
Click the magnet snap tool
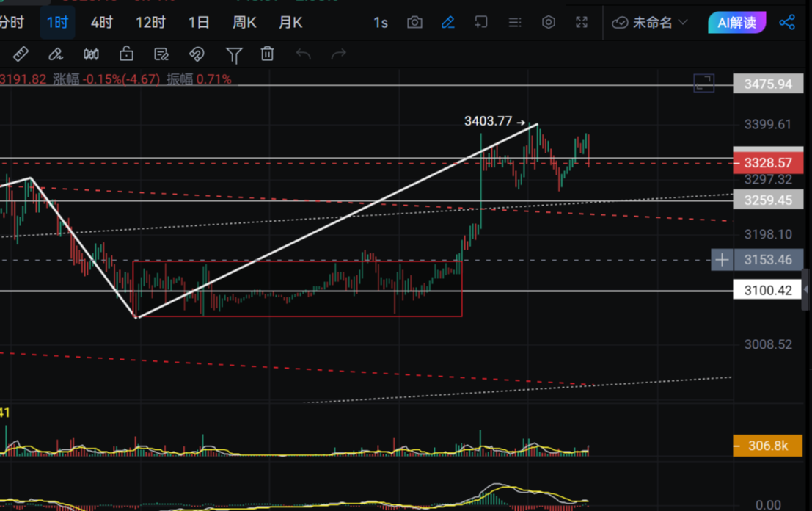[x=197, y=54]
